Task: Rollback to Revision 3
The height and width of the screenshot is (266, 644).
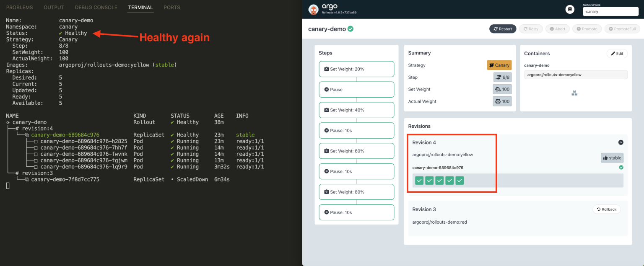Action: coord(606,209)
